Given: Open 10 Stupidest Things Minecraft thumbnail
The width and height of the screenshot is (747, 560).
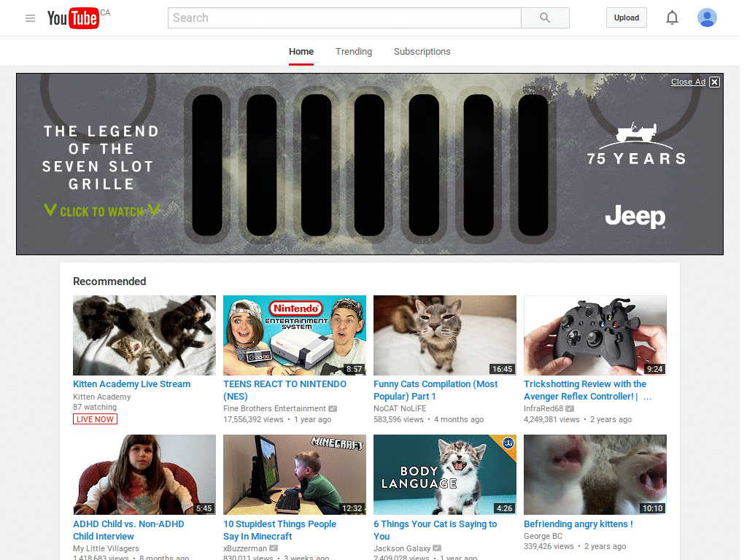Looking at the screenshot, I should pos(295,474).
